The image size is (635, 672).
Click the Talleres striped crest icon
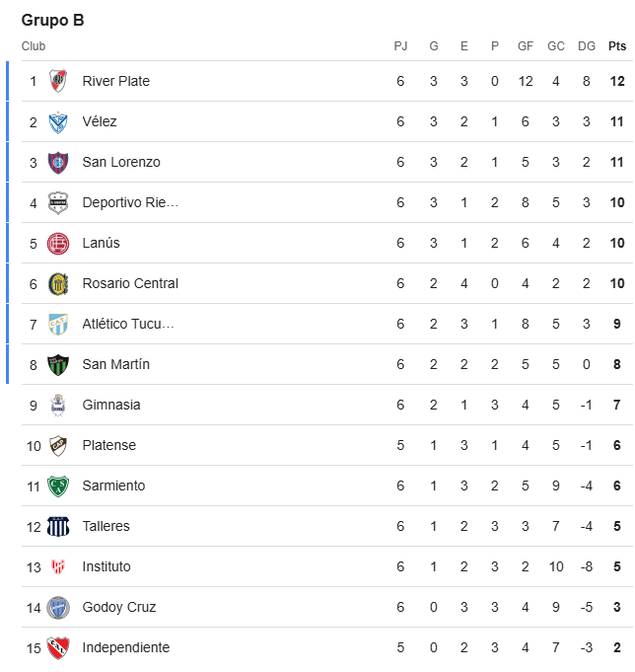[x=58, y=527]
